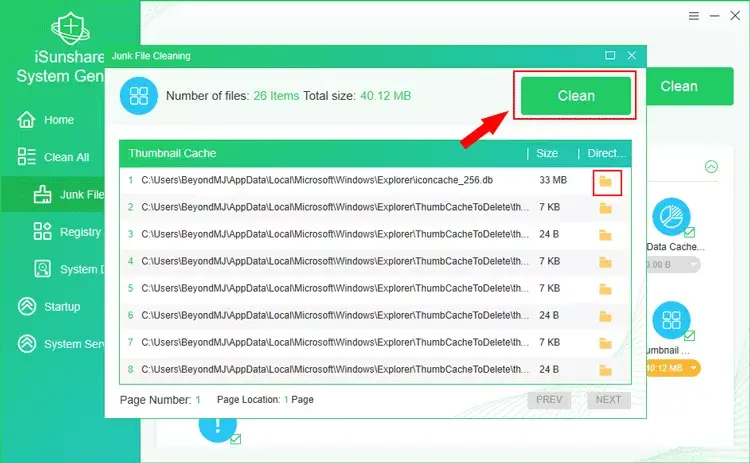The width and height of the screenshot is (750, 463).
Task: Click the Direct... column header
Action: tap(607, 153)
